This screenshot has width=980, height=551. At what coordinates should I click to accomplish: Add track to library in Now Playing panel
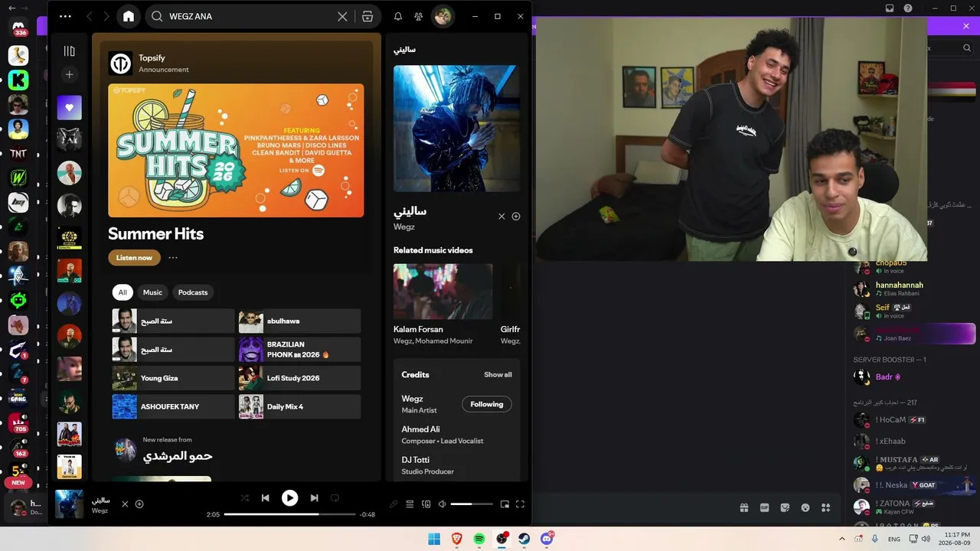tap(516, 217)
